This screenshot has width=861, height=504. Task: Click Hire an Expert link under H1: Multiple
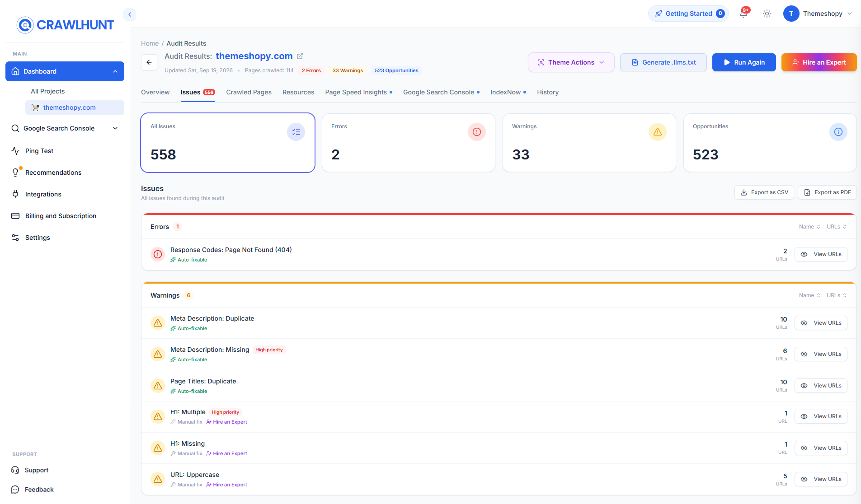click(x=226, y=422)
